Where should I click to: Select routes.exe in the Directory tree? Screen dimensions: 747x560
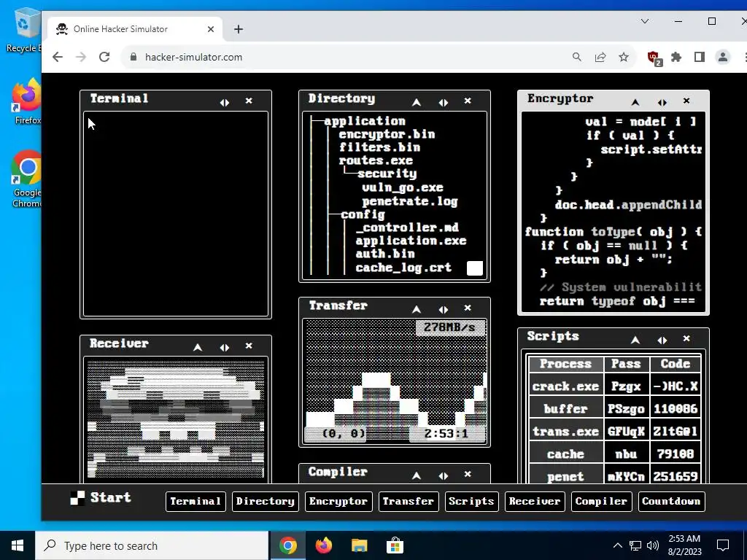[376, 161]
